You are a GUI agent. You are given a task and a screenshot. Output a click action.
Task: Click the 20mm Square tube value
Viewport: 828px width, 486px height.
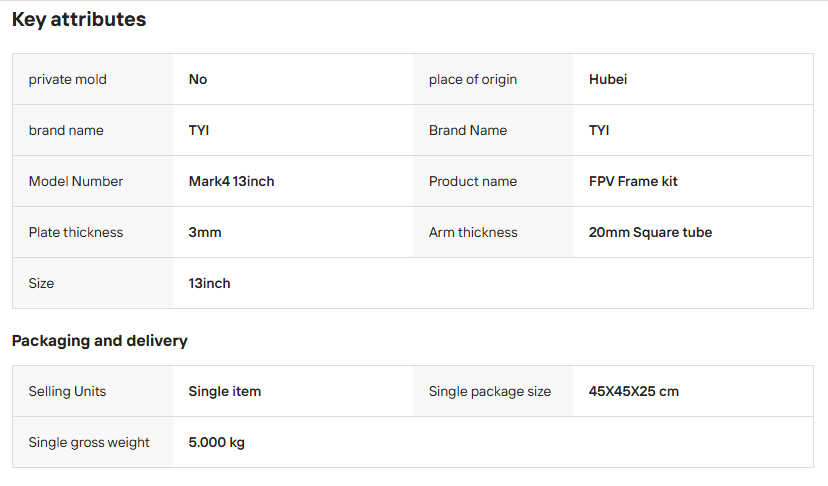pyautogui.click(x=650, y=232)
